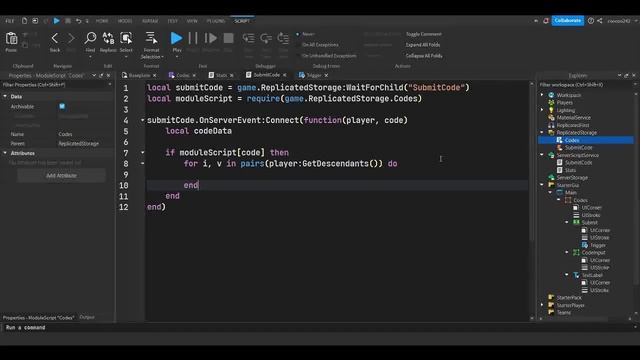Click the undo arrow in quick access bar

point(78,20)
